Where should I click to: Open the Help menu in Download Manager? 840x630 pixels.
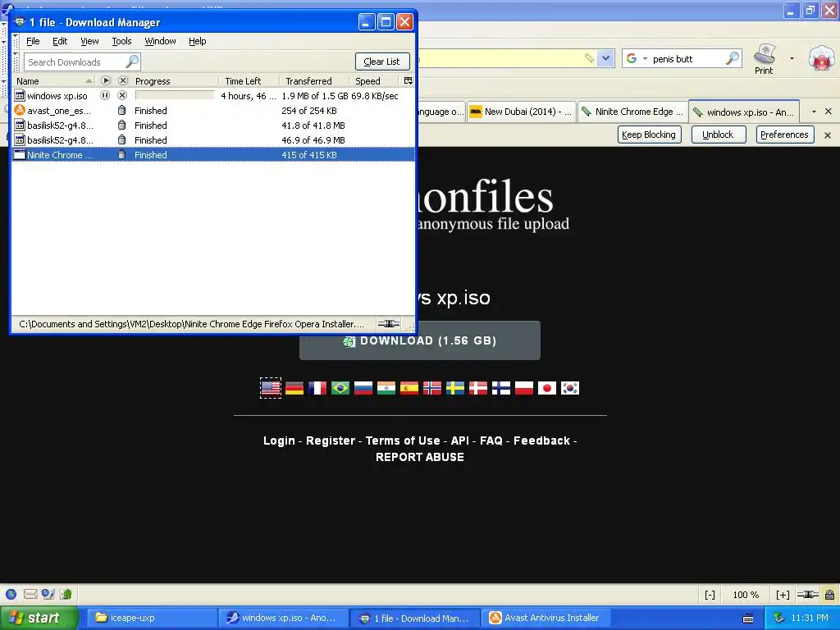pyautogui.click(x=197, y=41)
